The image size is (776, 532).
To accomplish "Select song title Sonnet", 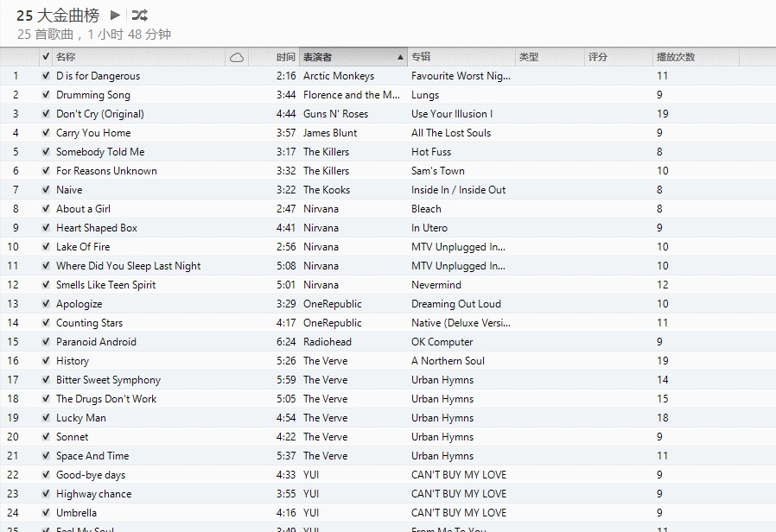I will (x=73, y=437).
